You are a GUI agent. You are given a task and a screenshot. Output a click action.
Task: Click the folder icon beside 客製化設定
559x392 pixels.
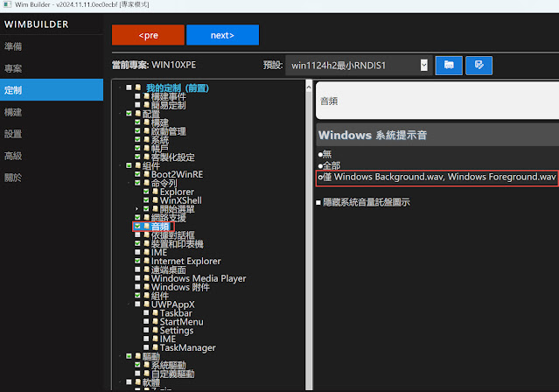146,157
